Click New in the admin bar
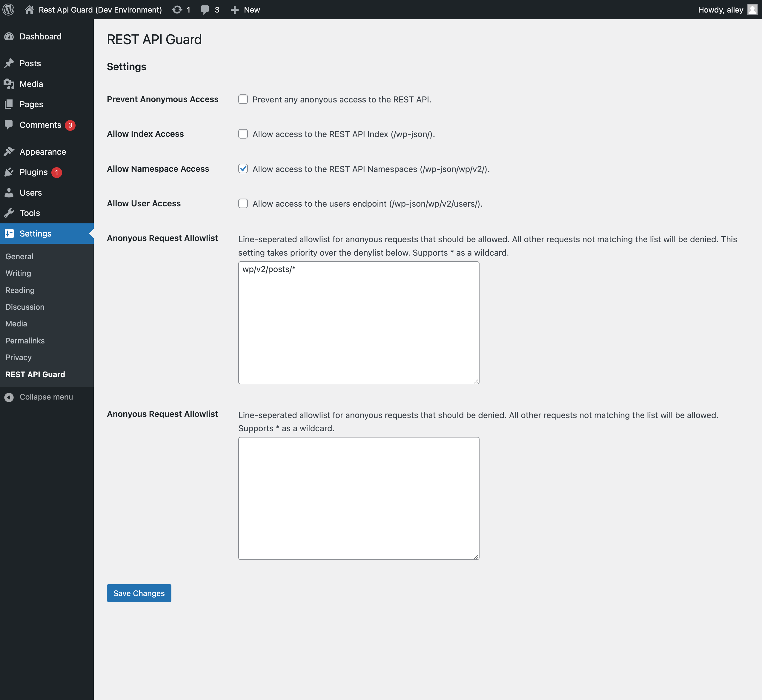 (x=252, y=10)
